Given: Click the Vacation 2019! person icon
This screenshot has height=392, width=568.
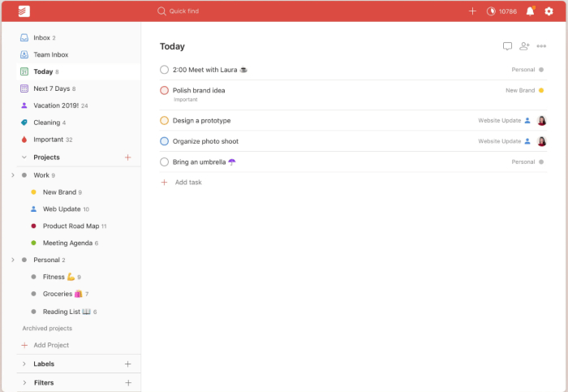Looking at the screenshot, I should (24, 106).
